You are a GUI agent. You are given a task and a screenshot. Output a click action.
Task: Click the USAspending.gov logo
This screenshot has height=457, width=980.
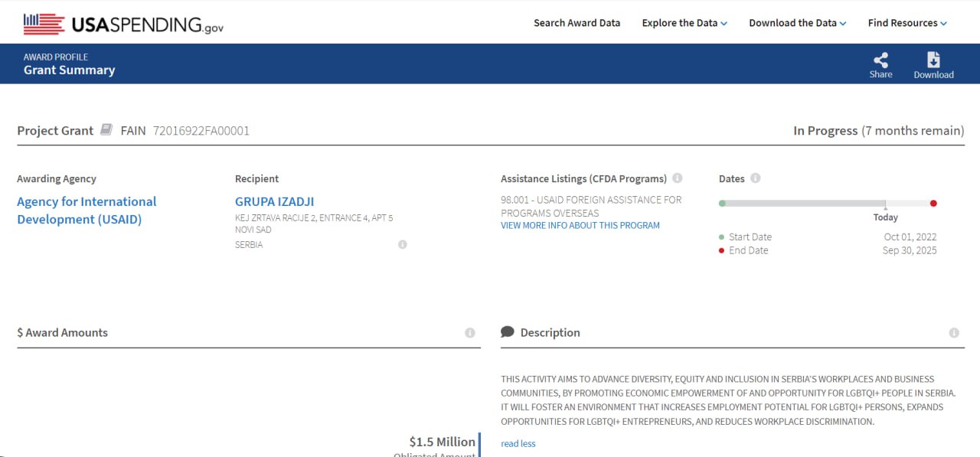tap(123, 24)
